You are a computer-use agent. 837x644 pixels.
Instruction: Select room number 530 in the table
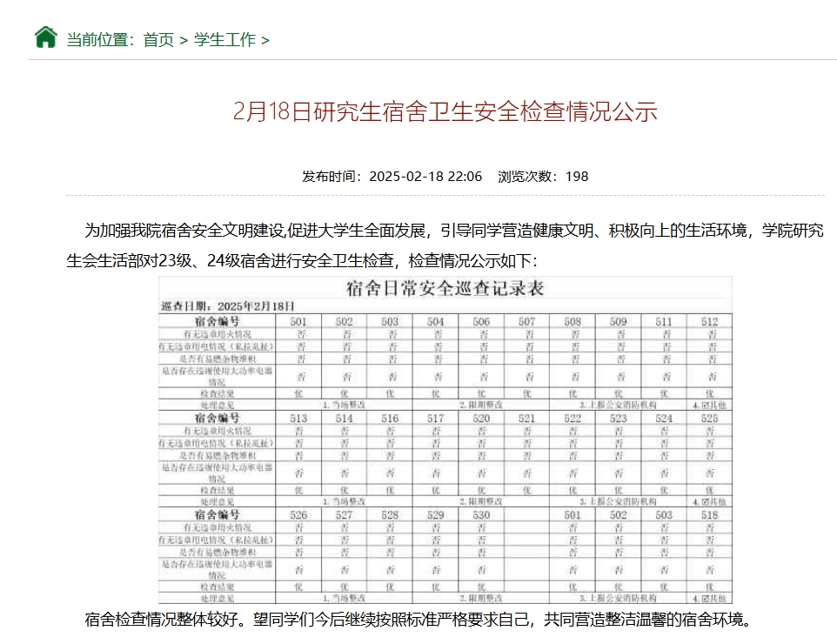tap(481, 515)
